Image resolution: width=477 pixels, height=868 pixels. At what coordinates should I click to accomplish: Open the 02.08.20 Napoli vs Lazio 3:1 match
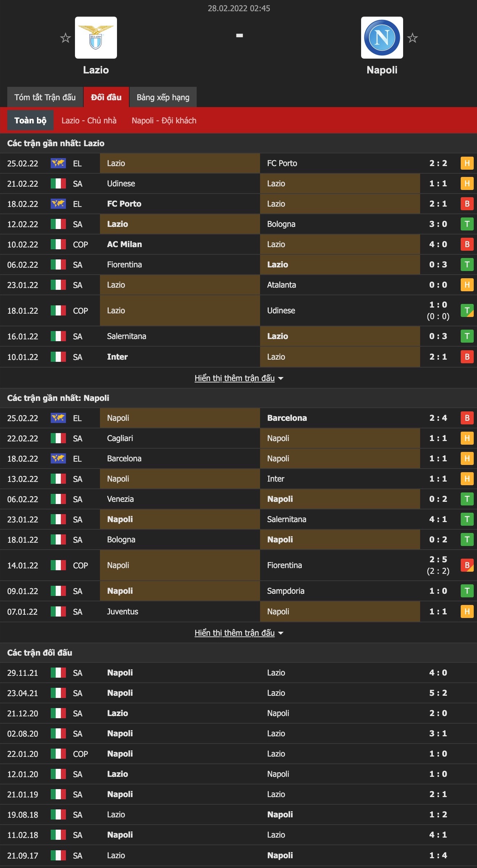(x=238, y=733)
